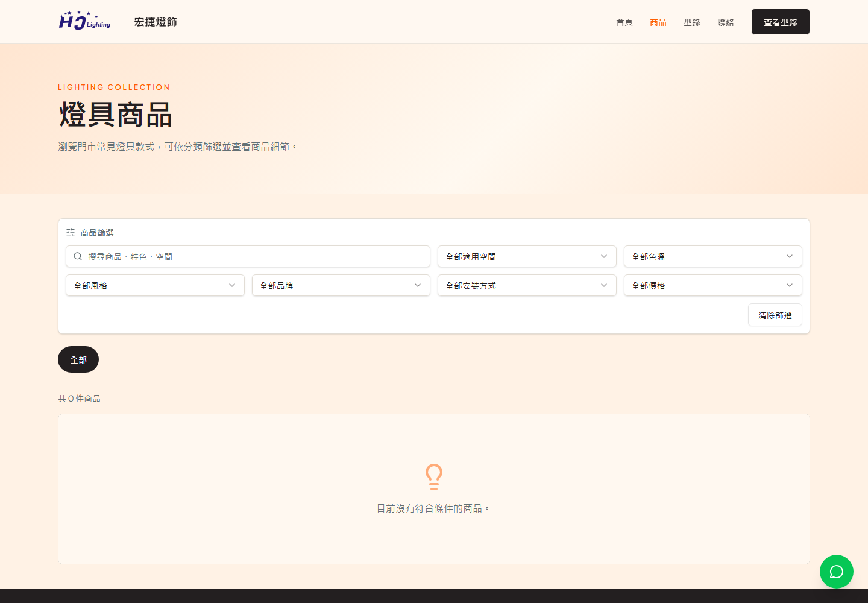The height and width of the screenshot is (603, 868).
Task: Open the 全部適用空間 dropdown
Action: coord(527,256)
